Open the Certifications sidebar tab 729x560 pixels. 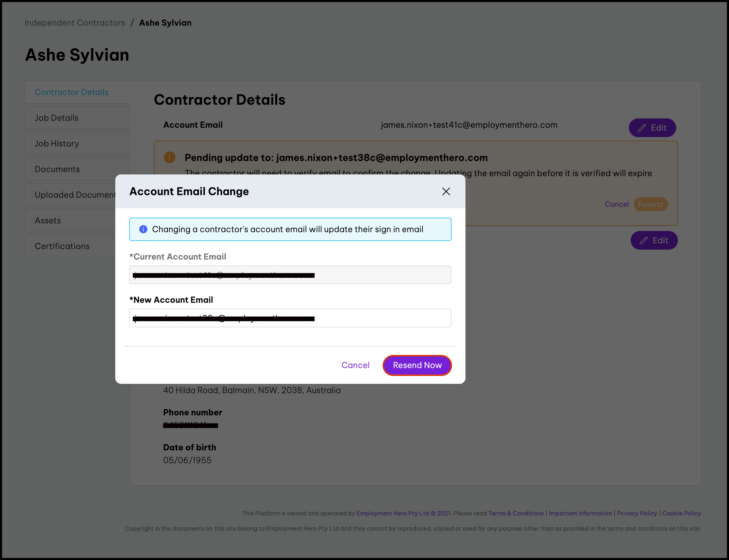click(62, 246)
